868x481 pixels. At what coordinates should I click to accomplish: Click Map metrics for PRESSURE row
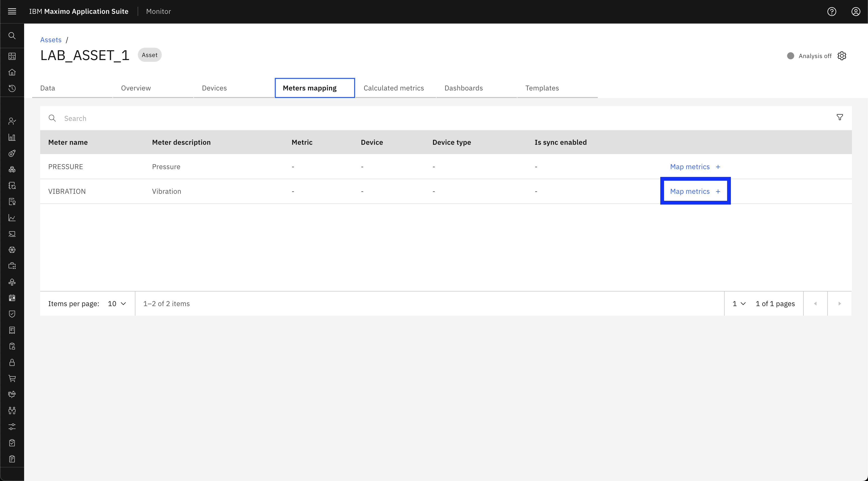coord(695,167)
